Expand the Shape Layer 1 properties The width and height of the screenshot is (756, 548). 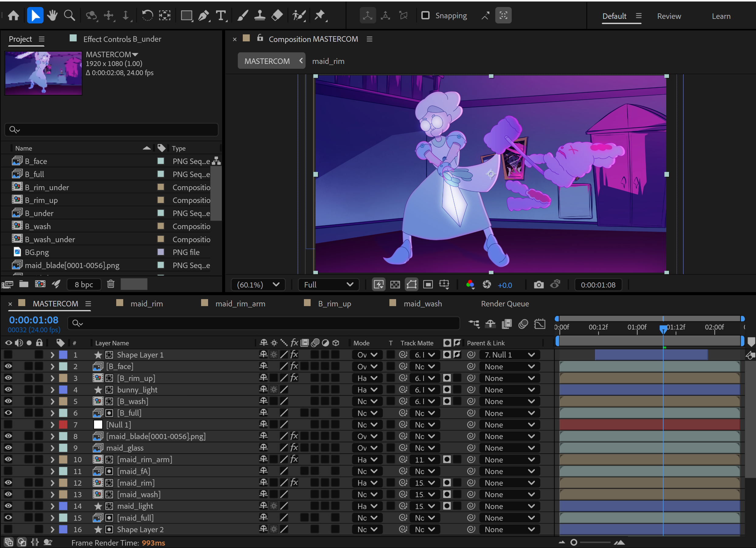click(x=52, y=355)
